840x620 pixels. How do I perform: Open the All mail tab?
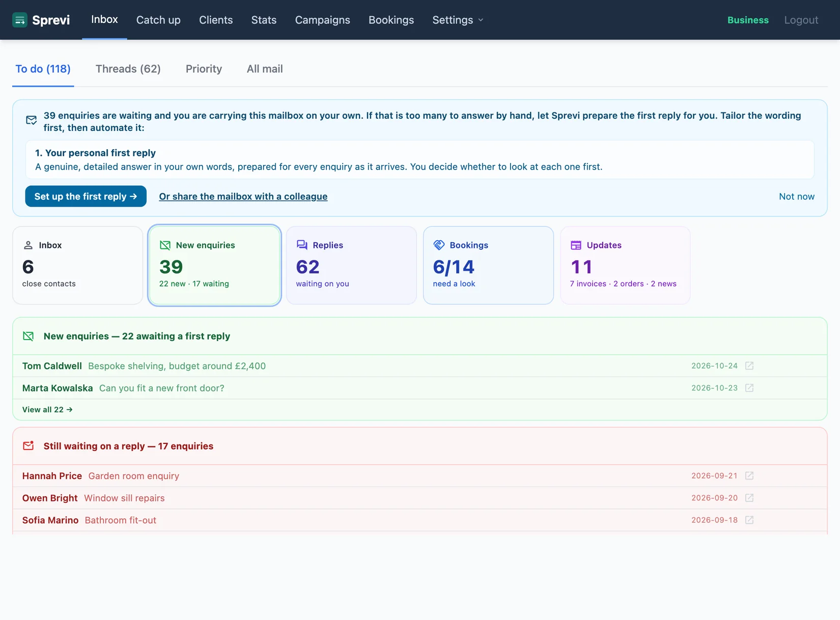pyautogui.click(x=265, y=69)
